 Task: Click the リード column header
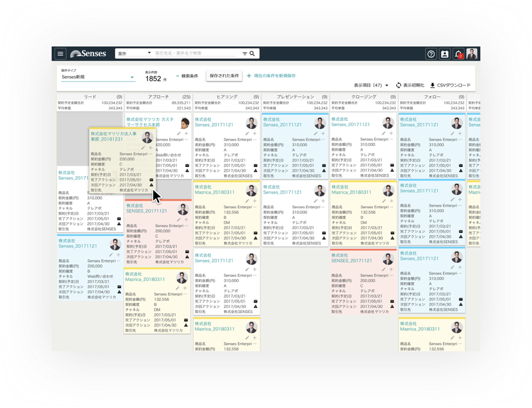pyautogui.click(x=90, y=97)
